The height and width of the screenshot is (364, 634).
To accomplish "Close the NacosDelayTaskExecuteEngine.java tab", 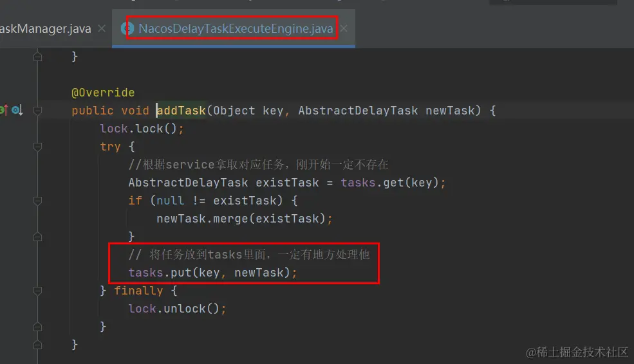I will (x=344, y=29).
